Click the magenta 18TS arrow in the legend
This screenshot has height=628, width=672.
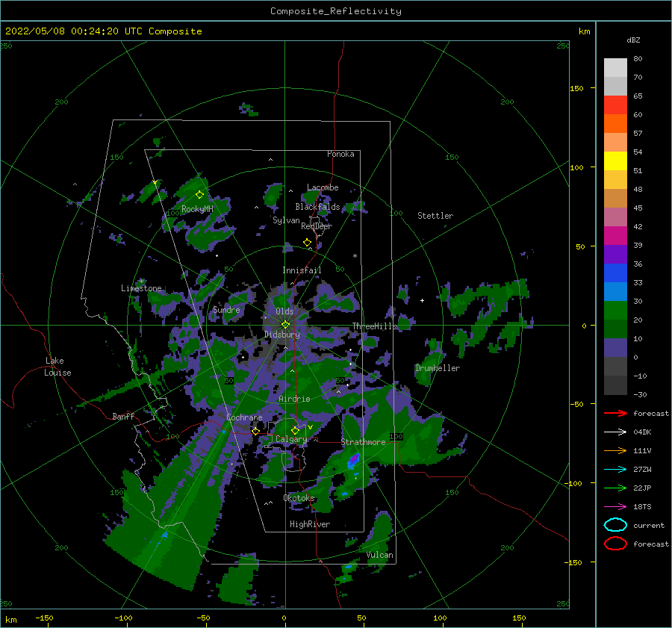coord(615,507)
